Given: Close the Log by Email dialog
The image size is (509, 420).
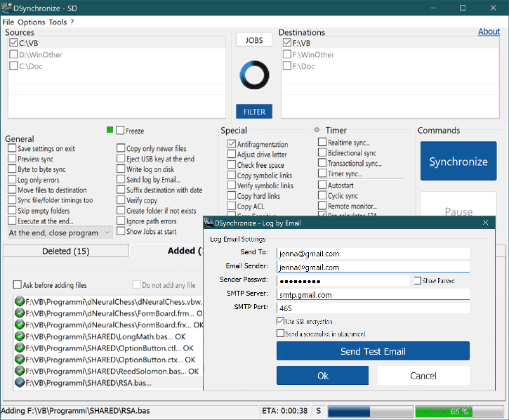Looking at the screenshot, I should 485,223.
